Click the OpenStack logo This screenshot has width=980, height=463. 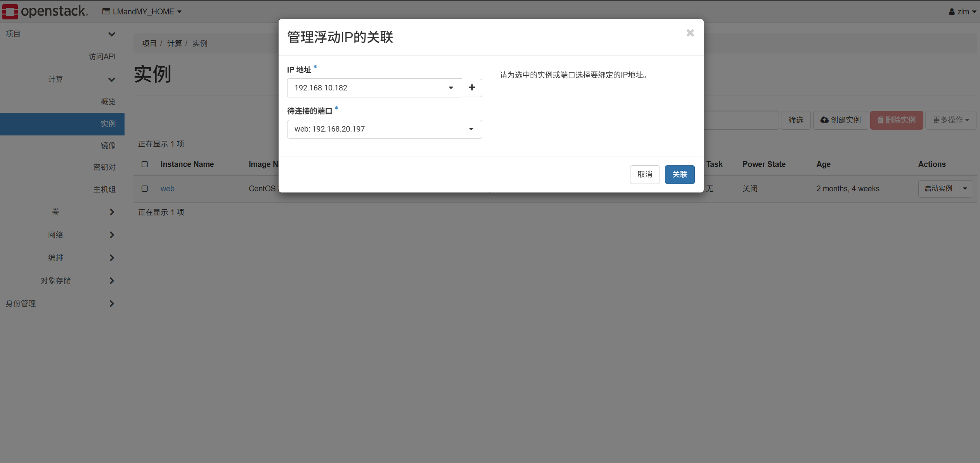tap(45, 11)
